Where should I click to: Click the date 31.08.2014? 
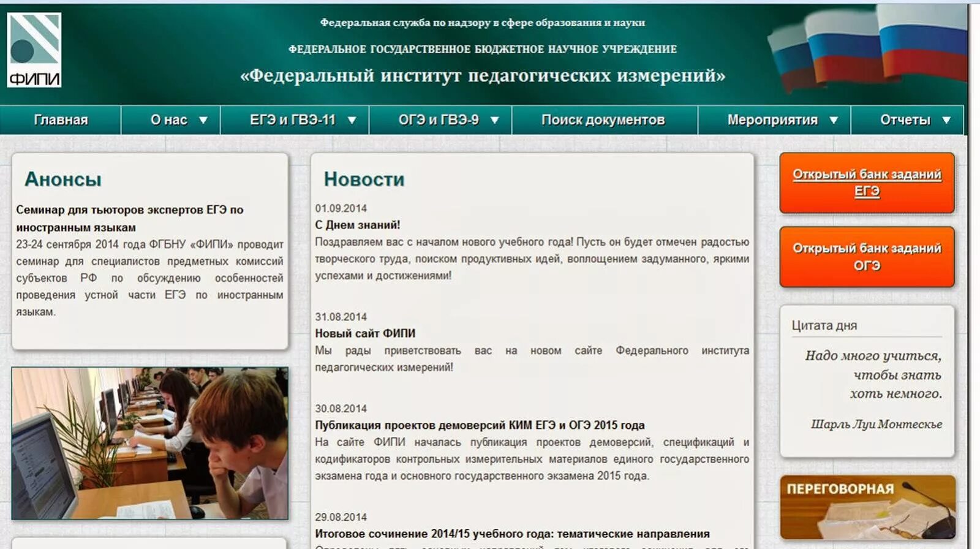tap(341, 317)
